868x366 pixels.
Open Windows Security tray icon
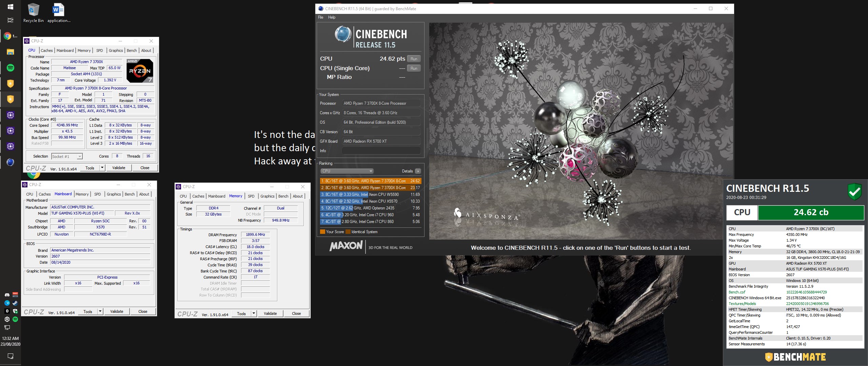(15, 311)
